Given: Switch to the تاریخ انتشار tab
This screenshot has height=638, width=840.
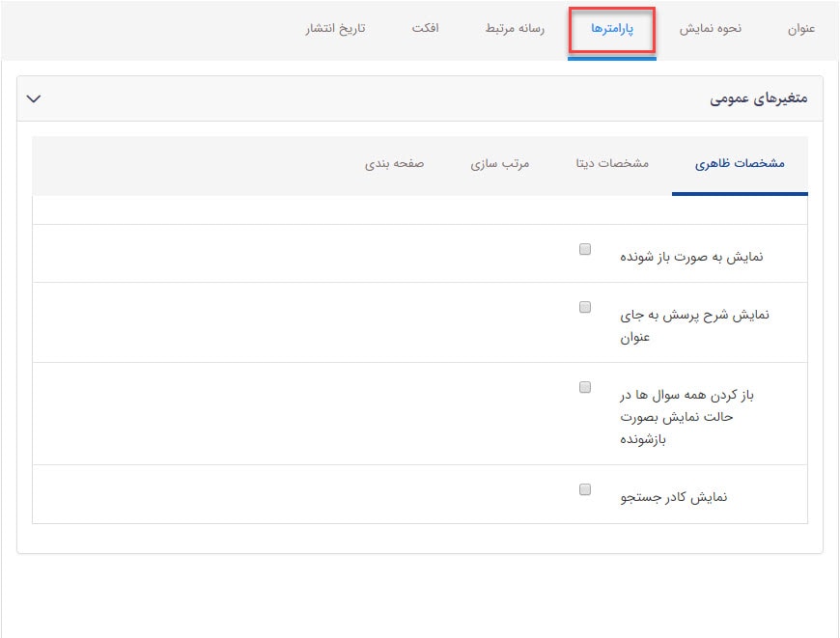Looking at the screenshot, I should [x=336, y=29].
